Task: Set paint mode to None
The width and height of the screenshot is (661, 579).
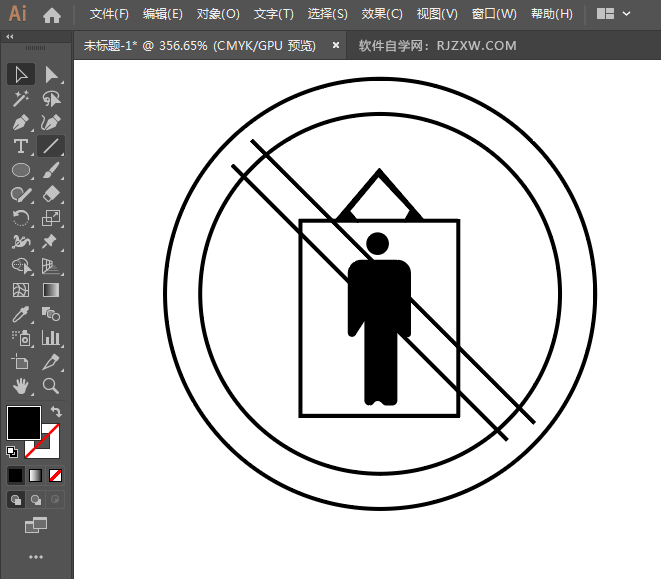Action: tap(56, 475)
